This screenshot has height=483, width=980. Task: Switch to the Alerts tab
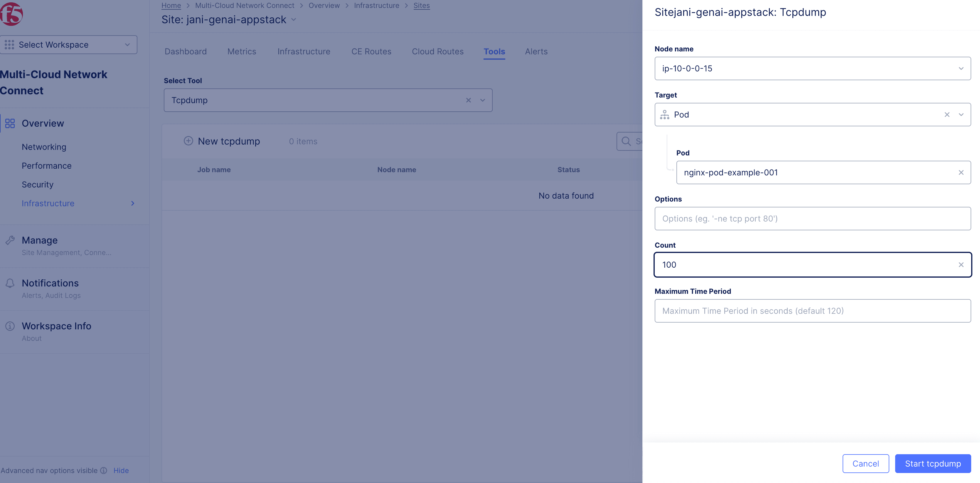click(x=536, y=51)
